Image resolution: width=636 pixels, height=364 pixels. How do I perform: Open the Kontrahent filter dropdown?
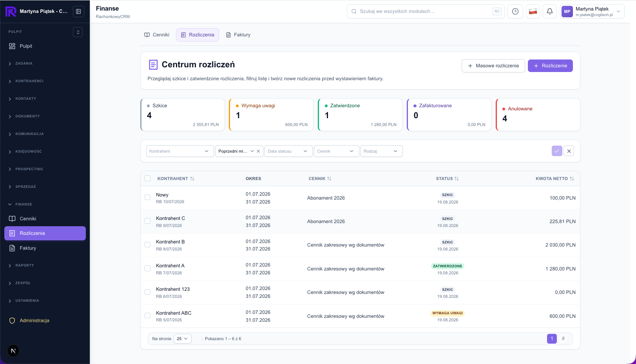point(180,151)
